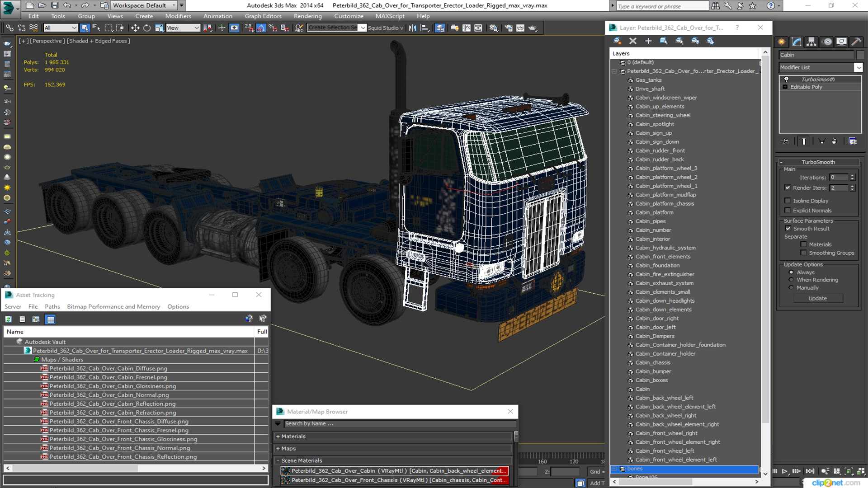Open the MAXScript menu
The image size is (868, 488).
390,16
